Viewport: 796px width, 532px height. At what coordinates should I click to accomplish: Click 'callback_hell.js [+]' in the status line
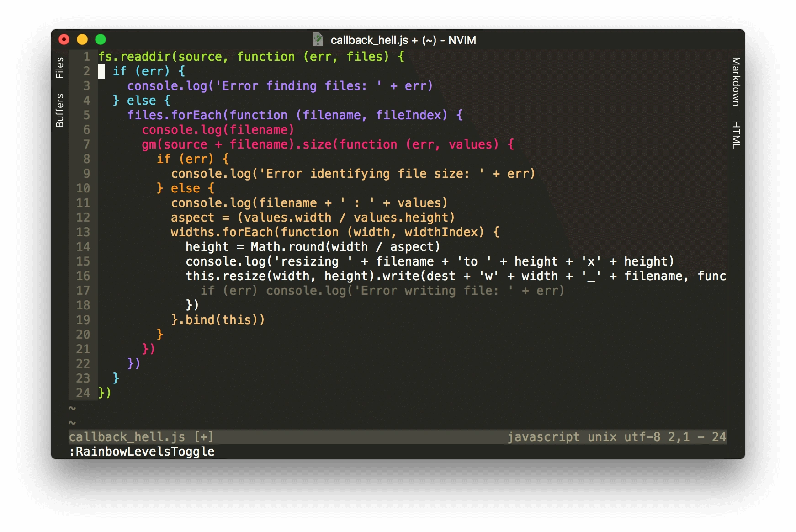click(141, 437)
